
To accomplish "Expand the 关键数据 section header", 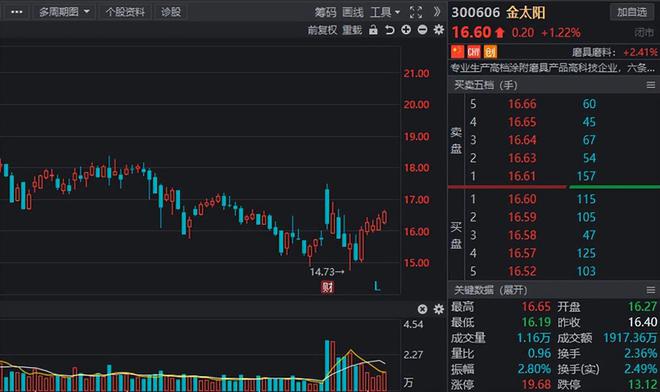I will 491,290.
